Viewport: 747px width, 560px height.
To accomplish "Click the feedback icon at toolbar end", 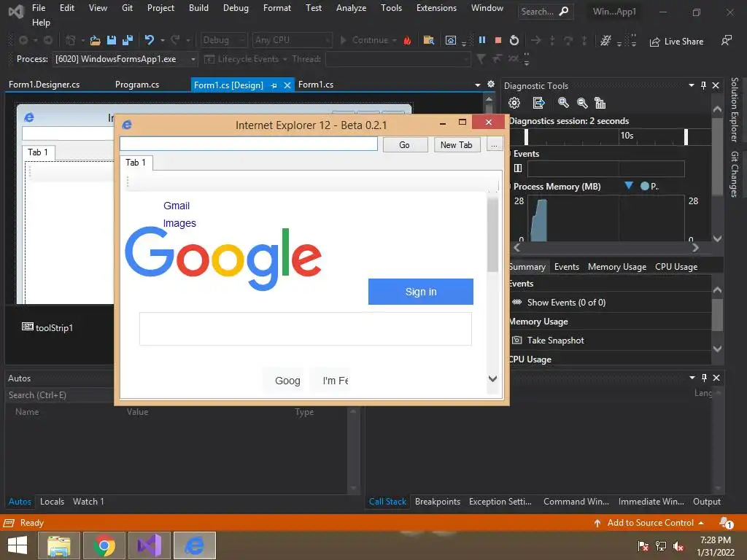I will point(726,41).
